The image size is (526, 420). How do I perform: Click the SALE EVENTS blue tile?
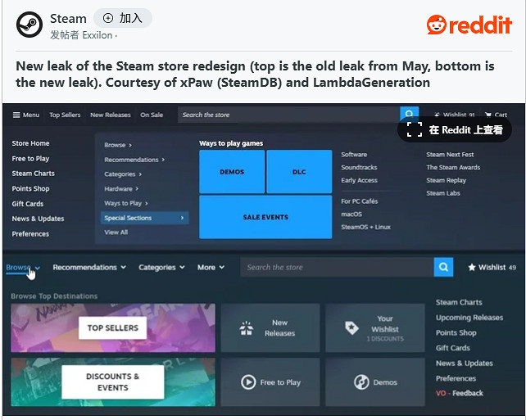(x=265, y=218)
